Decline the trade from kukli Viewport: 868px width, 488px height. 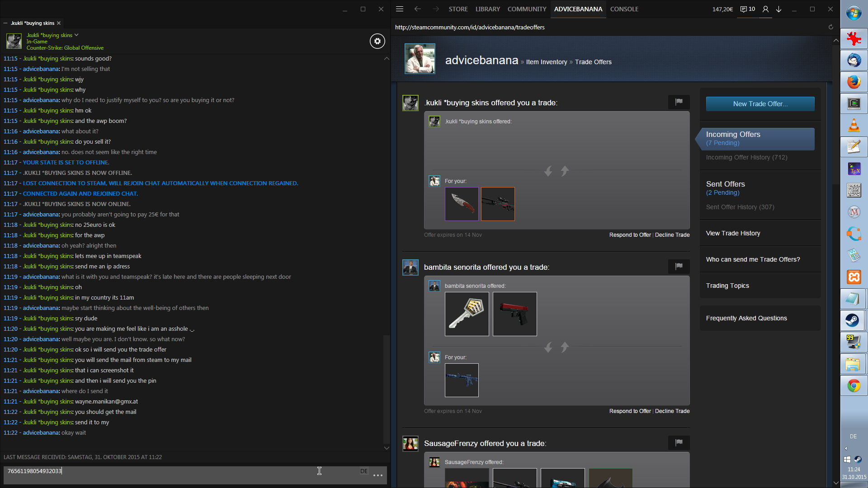672,235
